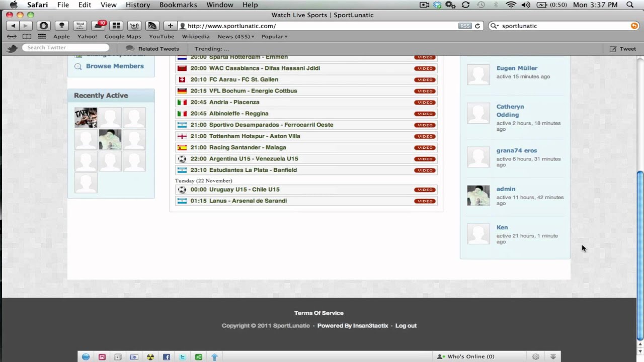The width and height of the screenshot is (644, 362).
Task: Click Related Tweets in the Twitter bar
Action: tap(152, 49)
